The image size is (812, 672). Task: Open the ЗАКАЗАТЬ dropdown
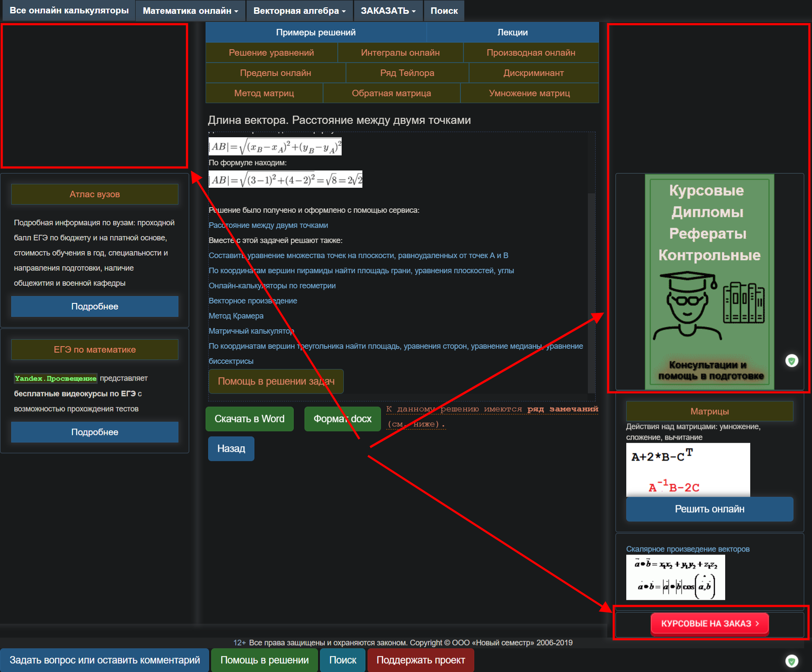coord(387,11)
